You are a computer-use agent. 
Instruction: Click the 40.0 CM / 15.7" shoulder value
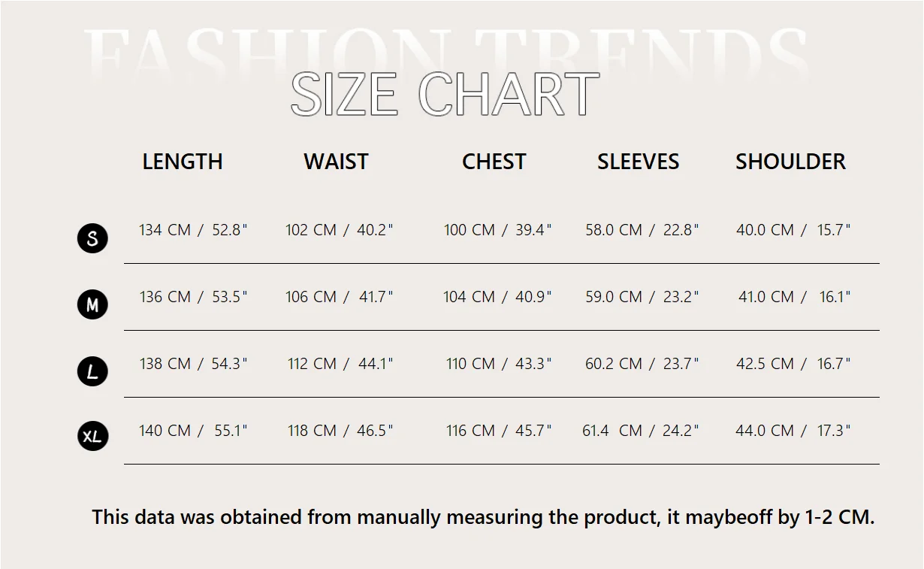tap(793, 230)
